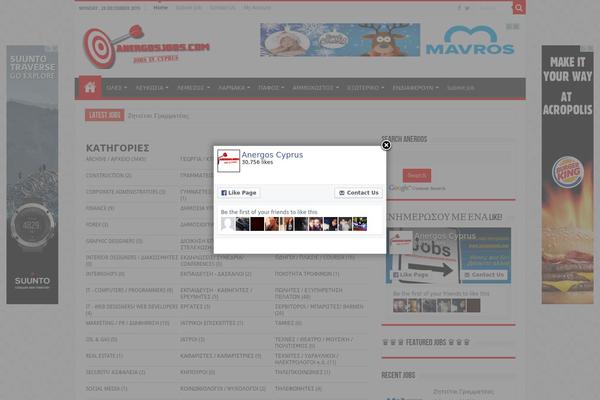Viewport: 600px width, 400px height.
Task: Open the GRAPHIC DESIGNERS category
Action: [x=114, y=241]
